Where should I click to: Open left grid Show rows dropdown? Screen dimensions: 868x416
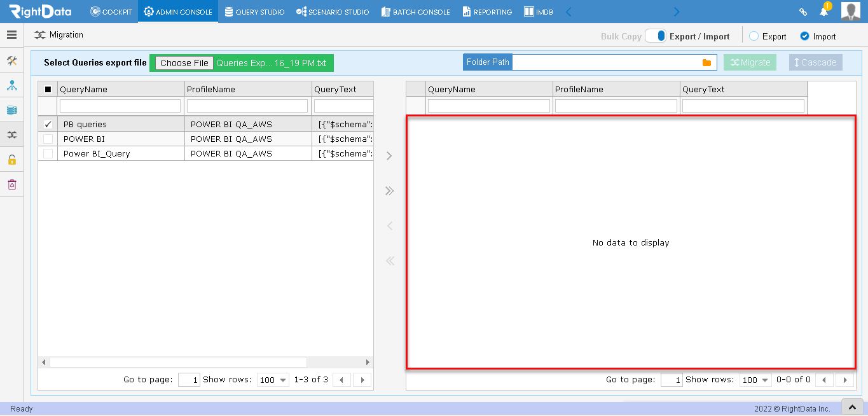coord(273,380)
